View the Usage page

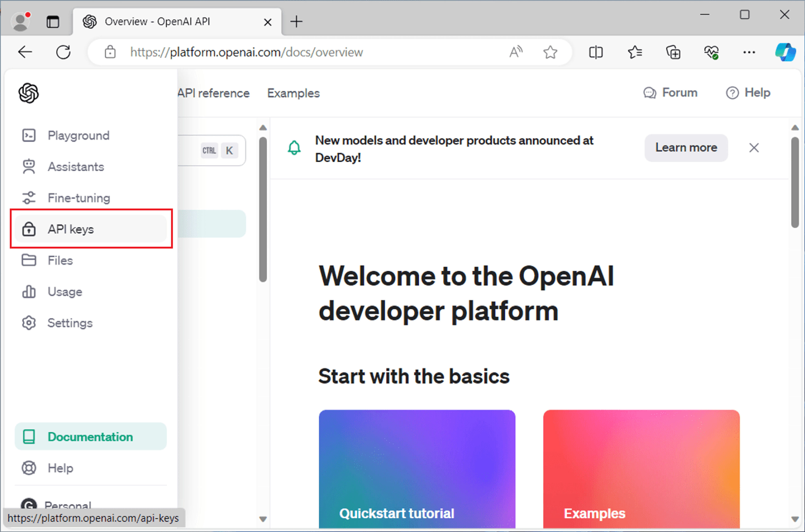(x=91, y=291)
